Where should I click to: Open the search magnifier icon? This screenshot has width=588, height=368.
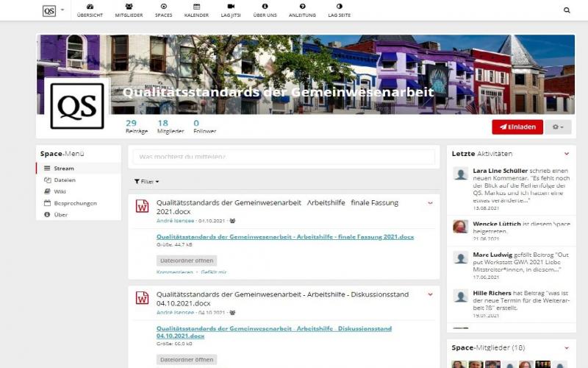click(567, 10)
